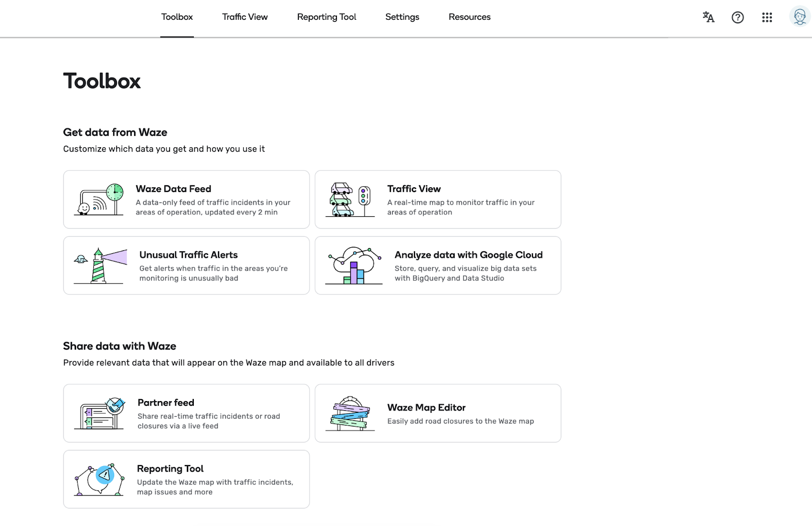812x526 pixels.
Task: Select the active Toolbox tab
Action: [177, 17]
